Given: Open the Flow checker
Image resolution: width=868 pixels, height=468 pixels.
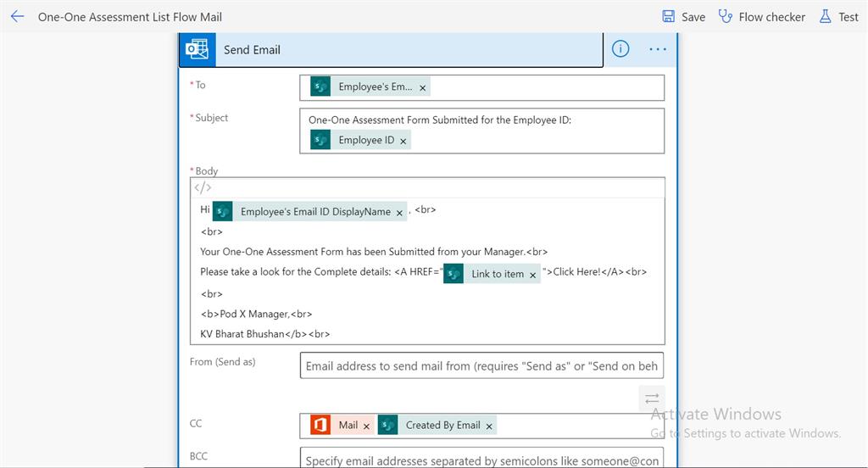Looking at the screenshot, I should pos(762,17).
